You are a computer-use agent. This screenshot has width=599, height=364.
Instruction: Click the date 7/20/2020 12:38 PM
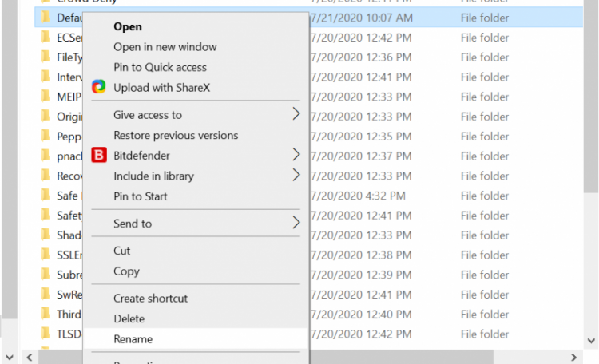361,255
